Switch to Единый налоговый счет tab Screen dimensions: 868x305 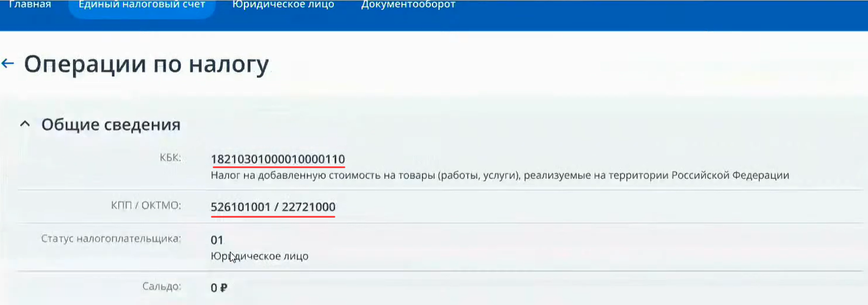142,5
